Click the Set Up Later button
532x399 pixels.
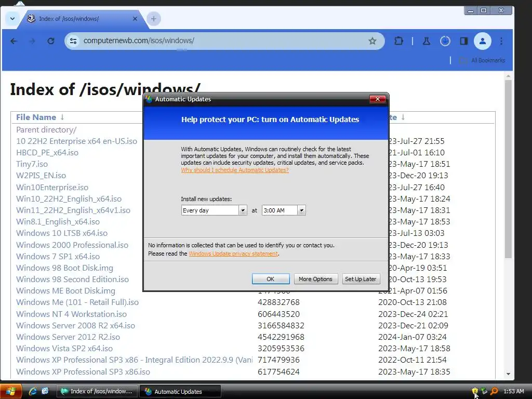point(361,279)
